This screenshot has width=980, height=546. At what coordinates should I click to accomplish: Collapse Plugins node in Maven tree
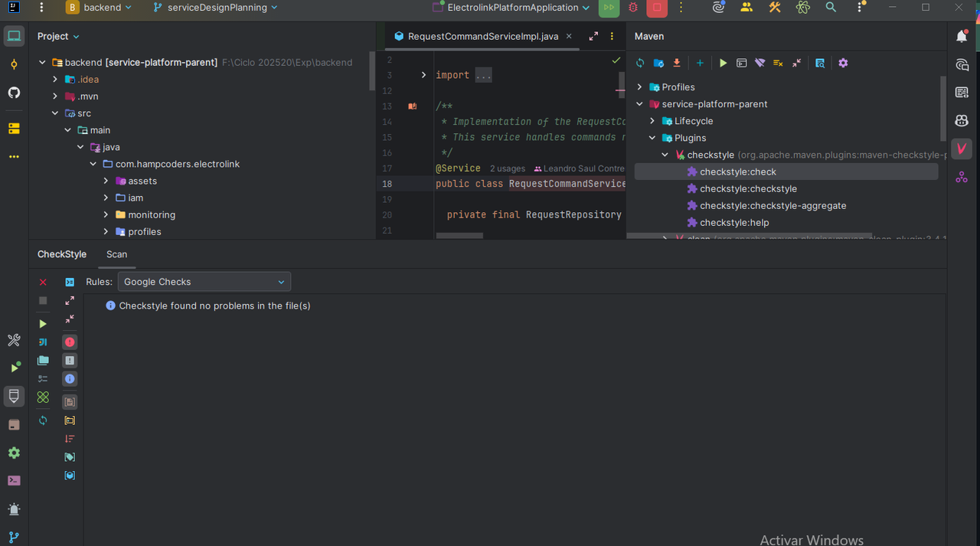[652, 138]
